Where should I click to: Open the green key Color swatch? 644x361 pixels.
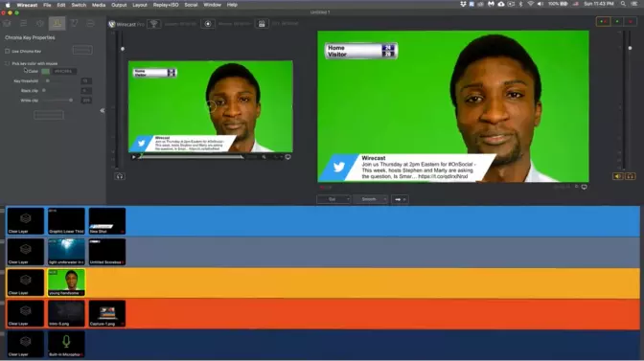[46, 72]
